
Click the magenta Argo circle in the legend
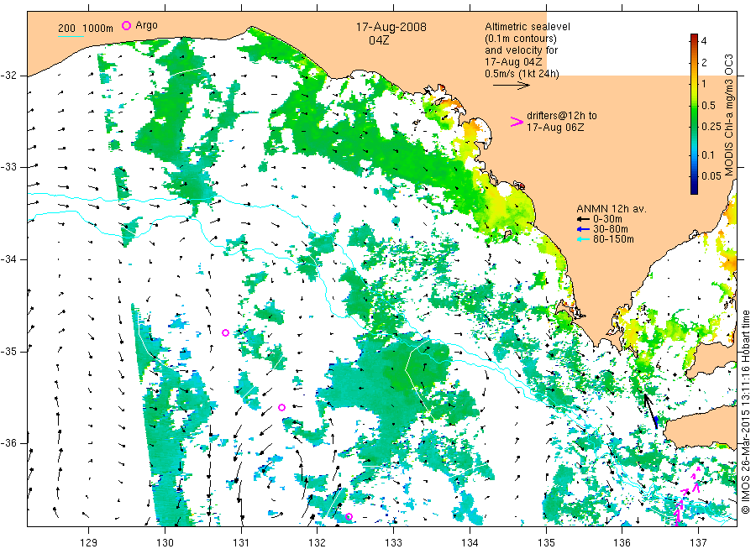tap(126, 25)
